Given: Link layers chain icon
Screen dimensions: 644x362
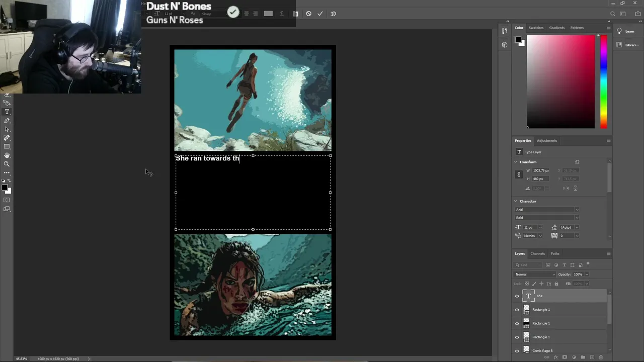Looking at the screenshot, I should pyautogui.click(x=547, y=357).
